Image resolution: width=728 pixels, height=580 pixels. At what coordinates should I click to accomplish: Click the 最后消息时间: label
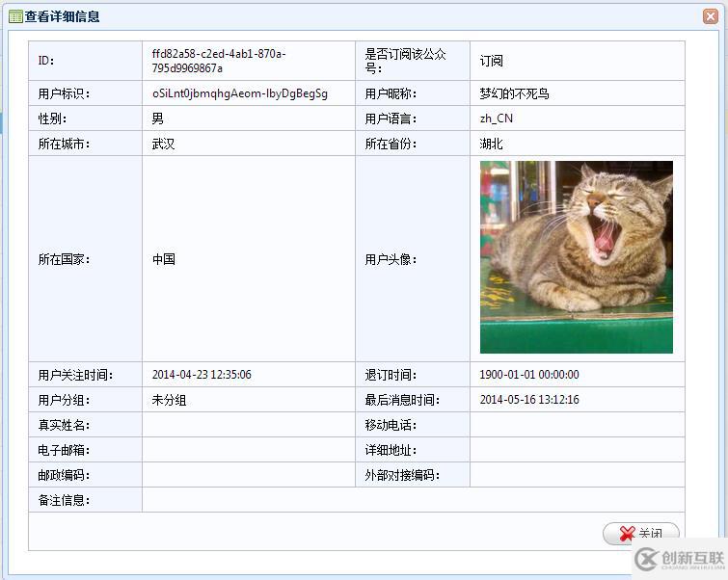tap(402, 400)
